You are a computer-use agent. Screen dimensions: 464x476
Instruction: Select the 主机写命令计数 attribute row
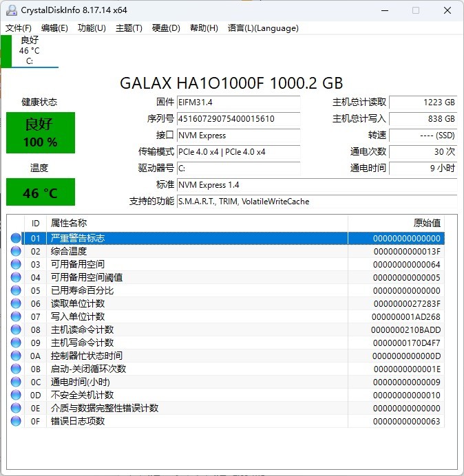(226, 343)
